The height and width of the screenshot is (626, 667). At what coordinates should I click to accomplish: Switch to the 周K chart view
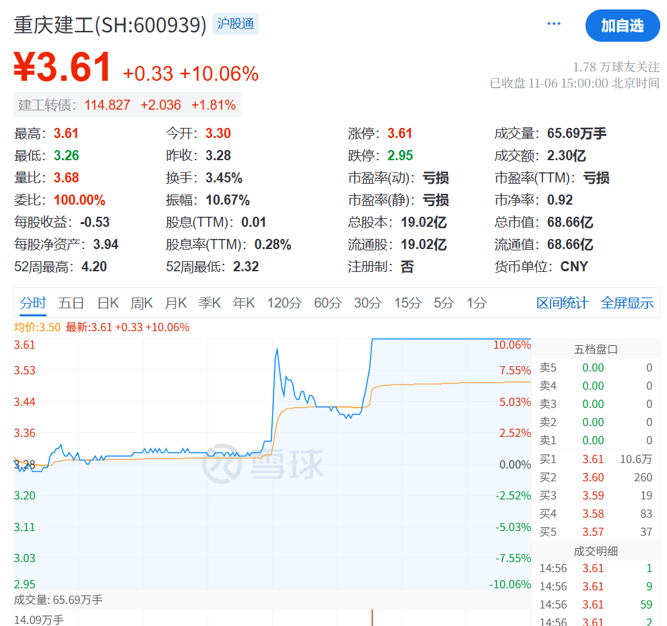pos(142,303)
